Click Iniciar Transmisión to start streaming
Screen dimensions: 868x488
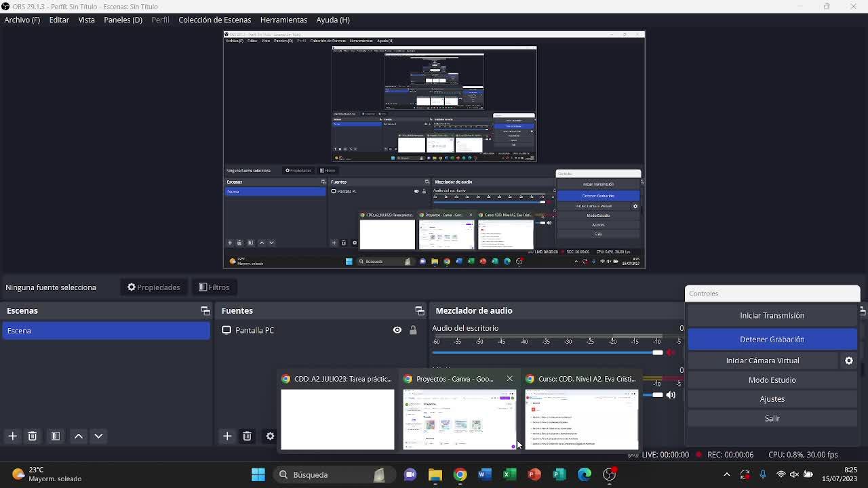click(x=772, y=315)
